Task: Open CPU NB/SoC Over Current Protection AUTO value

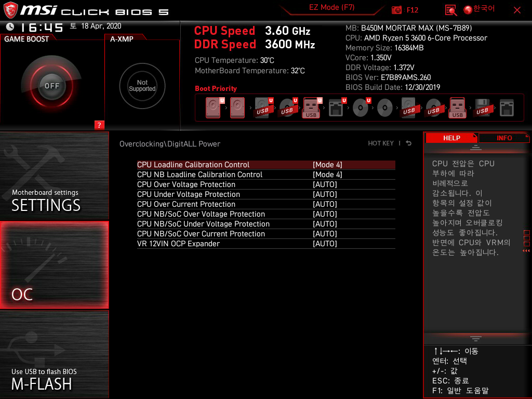Action: 325,233
